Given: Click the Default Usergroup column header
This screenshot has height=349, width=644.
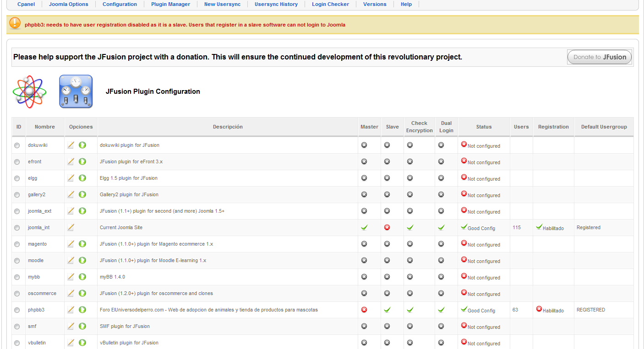Looking at the screenshot, I should coord(604,127).
